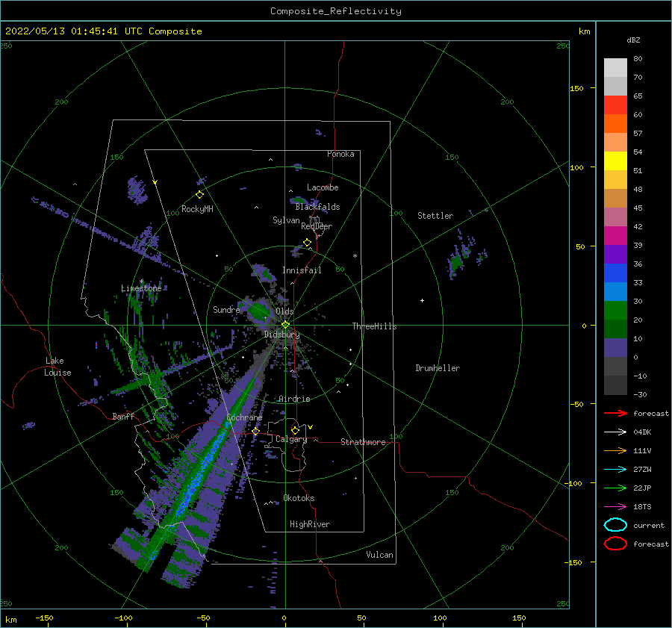Click the Blackfalds label
Screen dimensions: 672x628
pyautogui.click(x=317, y=207)
